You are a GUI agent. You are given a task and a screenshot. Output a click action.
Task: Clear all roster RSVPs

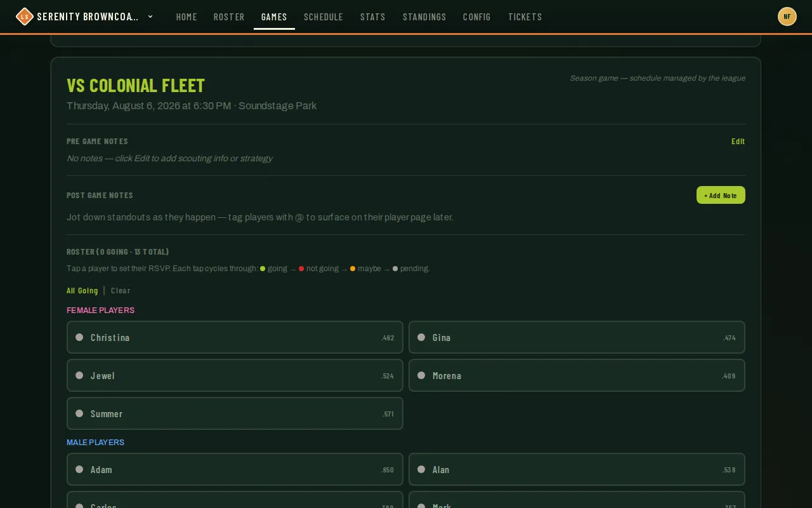click(x=121, y=291)
